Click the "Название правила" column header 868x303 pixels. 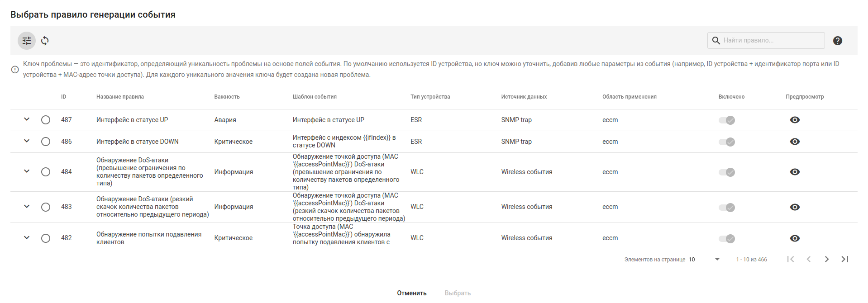(x=120, y=97)
